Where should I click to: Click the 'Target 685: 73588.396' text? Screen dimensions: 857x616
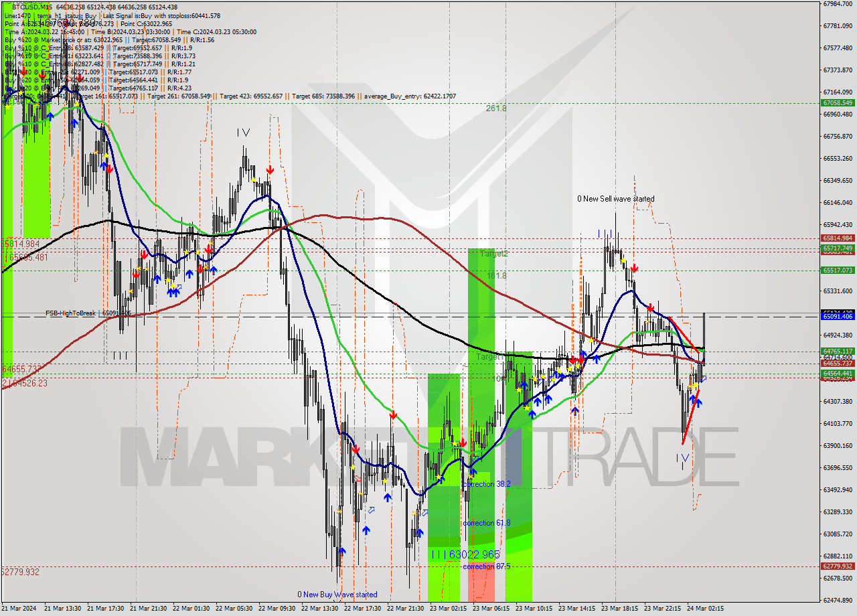325,96
